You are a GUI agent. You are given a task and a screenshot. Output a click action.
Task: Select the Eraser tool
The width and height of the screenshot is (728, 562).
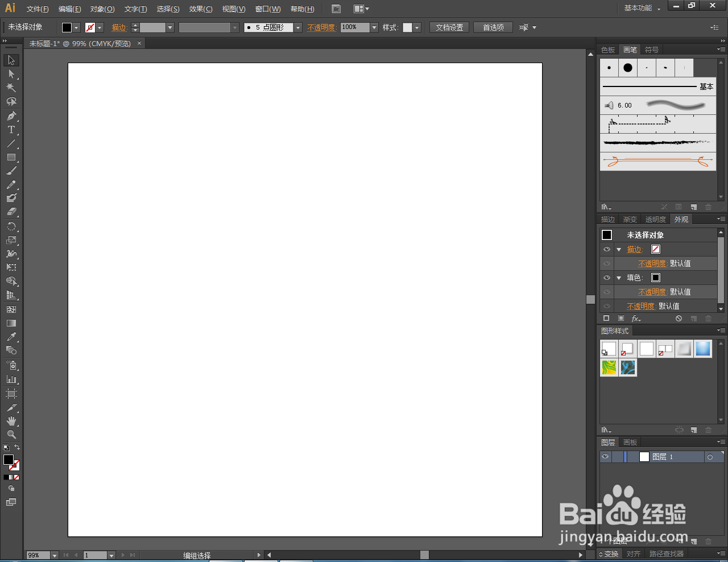coord(11,212)
